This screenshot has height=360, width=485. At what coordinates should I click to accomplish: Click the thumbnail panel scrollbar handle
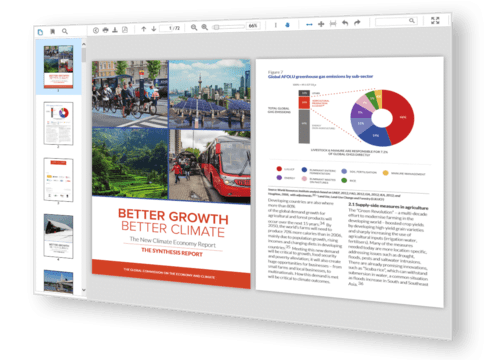coord(84,55)
